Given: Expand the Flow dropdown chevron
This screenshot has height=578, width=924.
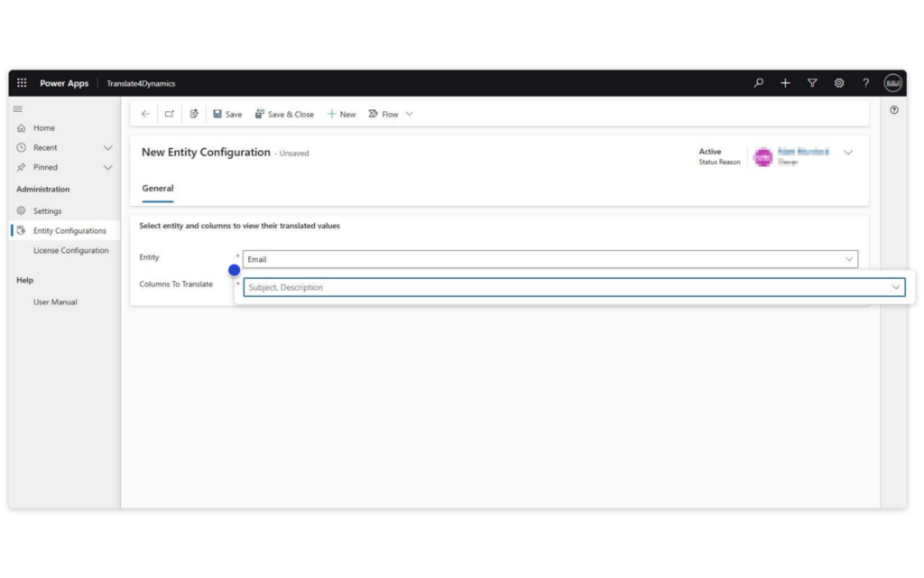Looking at the screenshot, I should click(410, 114).
